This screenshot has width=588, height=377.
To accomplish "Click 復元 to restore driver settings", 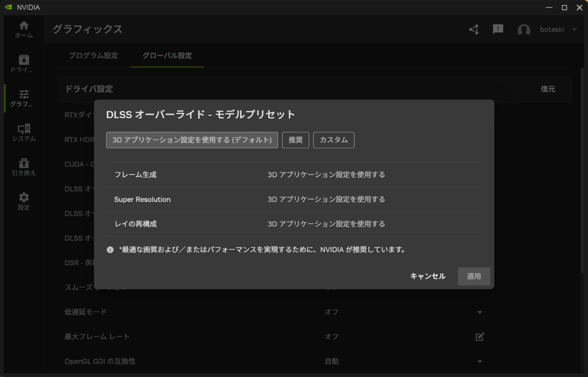I will (x=548, y=89).
